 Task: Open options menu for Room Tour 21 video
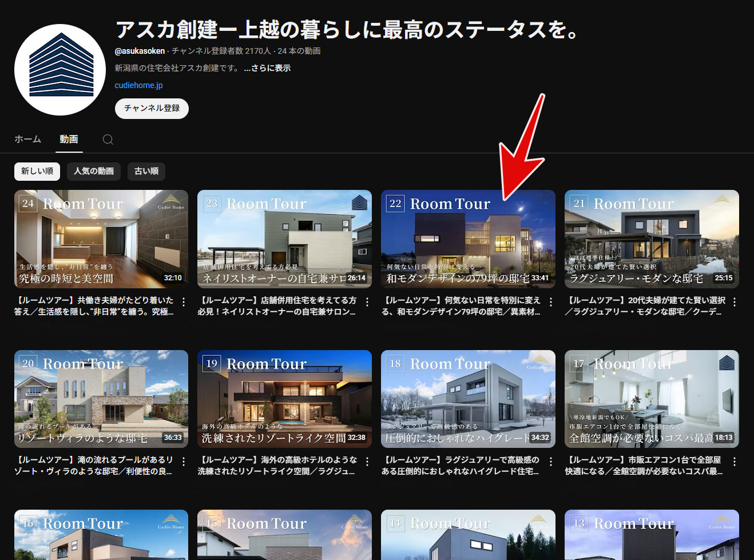point(735,301)
